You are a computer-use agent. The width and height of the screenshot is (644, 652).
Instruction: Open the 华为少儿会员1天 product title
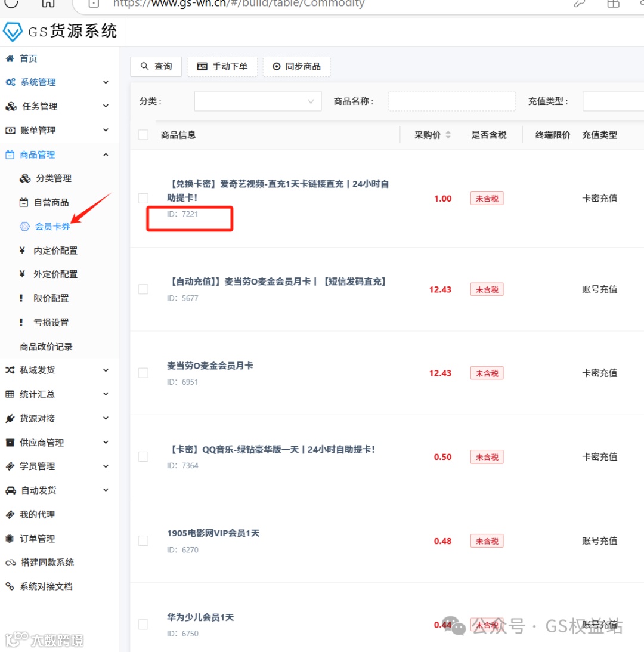click(200, 617)
